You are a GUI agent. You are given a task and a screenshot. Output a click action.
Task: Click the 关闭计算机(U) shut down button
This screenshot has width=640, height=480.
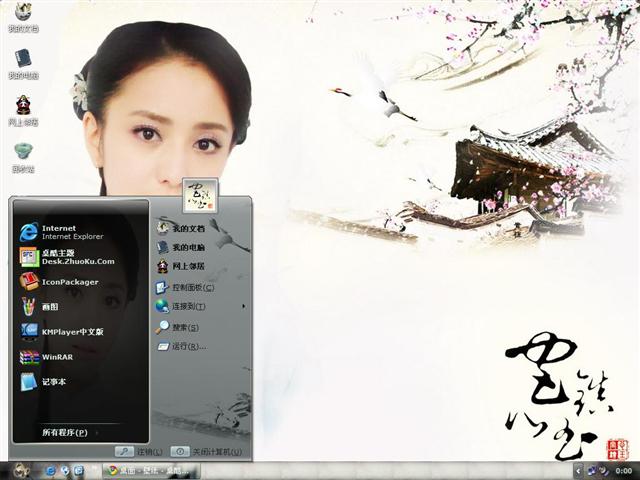click(x=206, y=451)
